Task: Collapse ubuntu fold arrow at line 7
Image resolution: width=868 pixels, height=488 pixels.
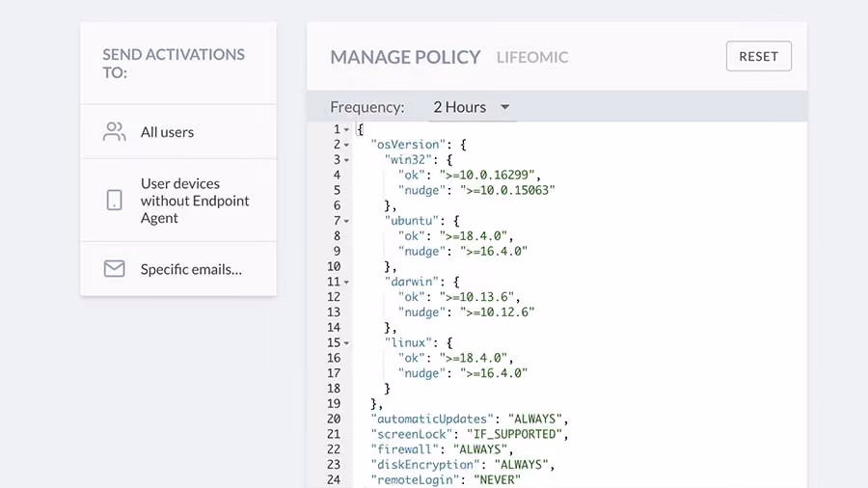Action: click(346, 221)
